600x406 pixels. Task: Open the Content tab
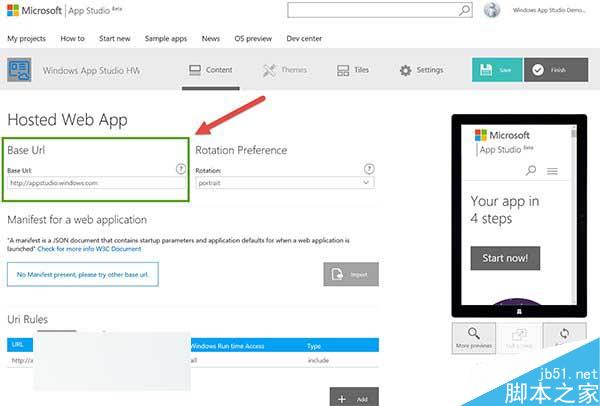[x=211, y=70]
